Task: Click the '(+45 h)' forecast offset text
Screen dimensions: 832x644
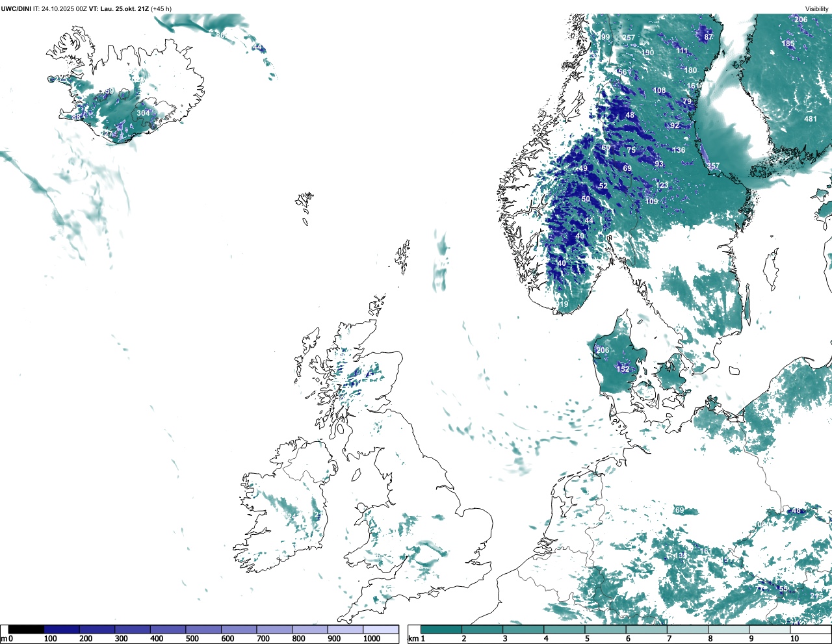Action: click(161, 8)
